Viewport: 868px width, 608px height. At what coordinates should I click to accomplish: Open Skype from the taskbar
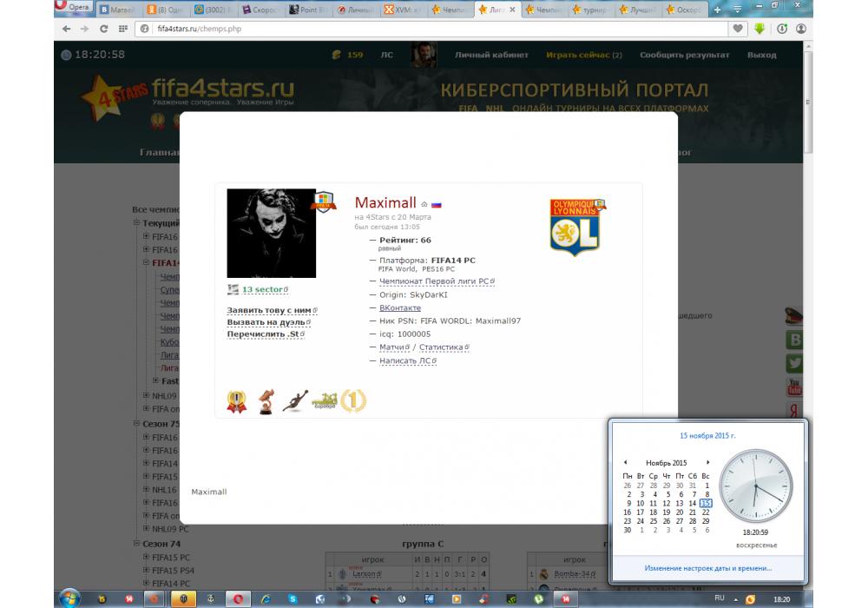click(293, 599)
